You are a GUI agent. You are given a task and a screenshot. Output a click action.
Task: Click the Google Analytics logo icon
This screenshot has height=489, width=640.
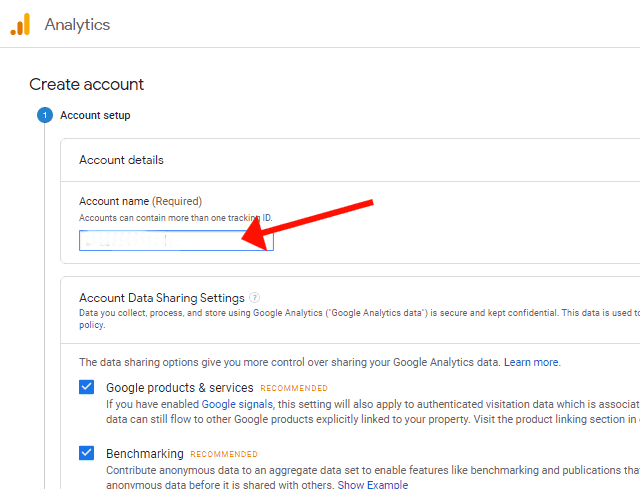(x=20, y=24)
